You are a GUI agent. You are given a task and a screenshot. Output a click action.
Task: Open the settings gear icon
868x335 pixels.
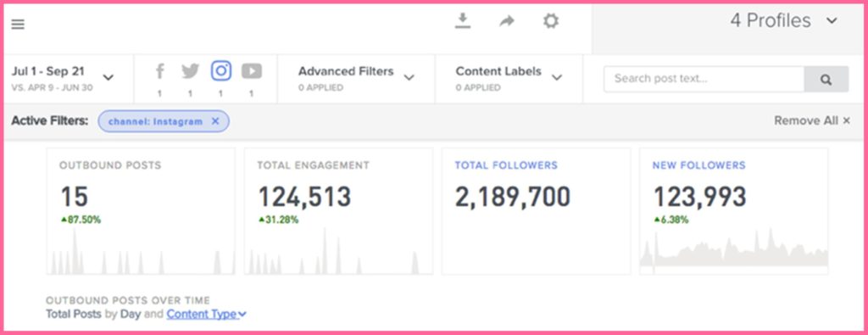550,21
